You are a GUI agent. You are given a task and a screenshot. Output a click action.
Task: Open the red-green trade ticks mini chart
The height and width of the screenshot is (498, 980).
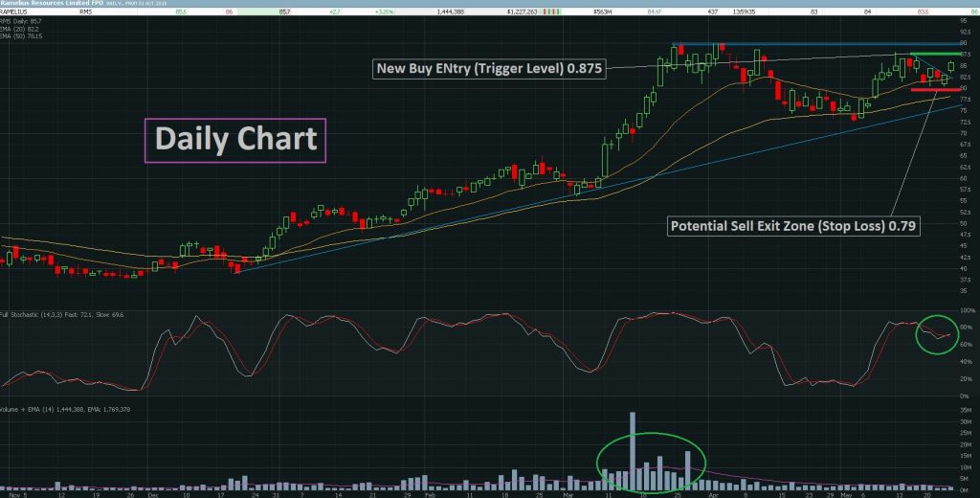pos(552,11)
